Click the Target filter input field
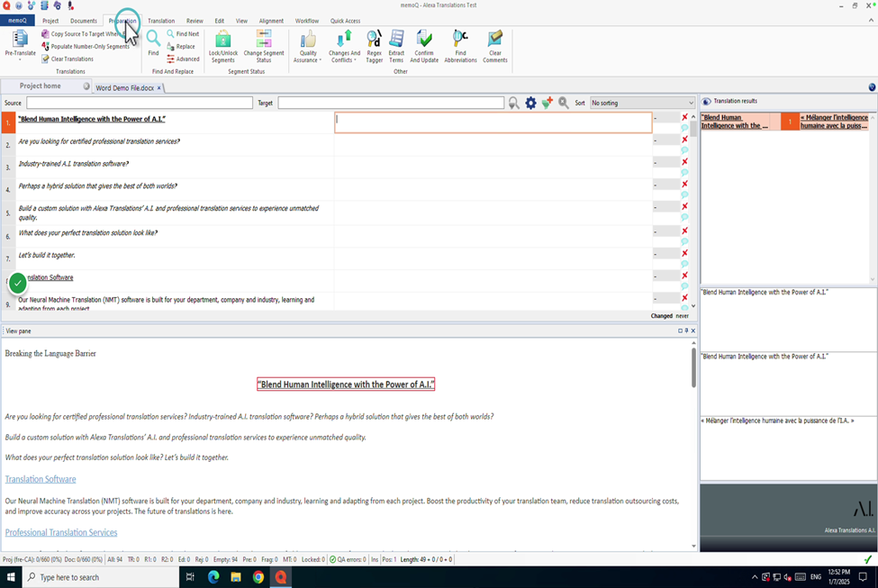878x588 pixels. [391, 103]
